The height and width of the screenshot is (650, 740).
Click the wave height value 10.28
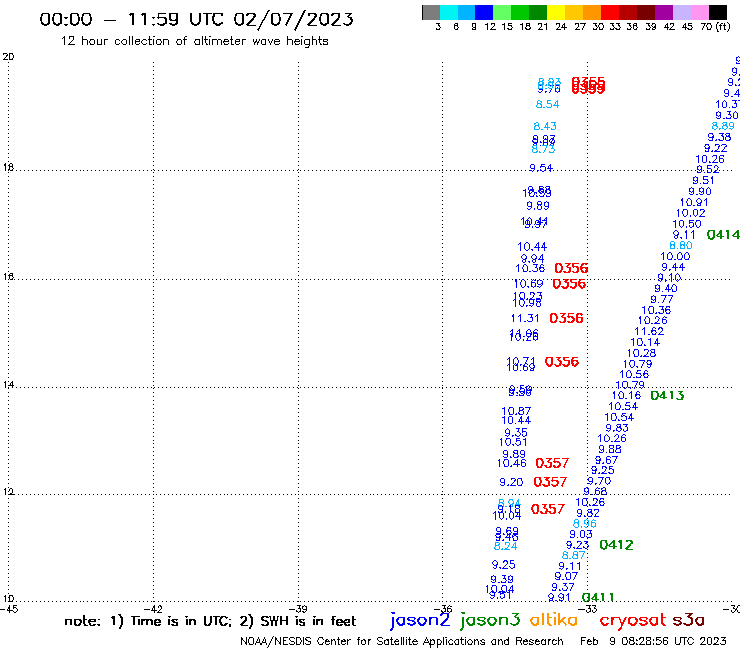click(641, 354)
